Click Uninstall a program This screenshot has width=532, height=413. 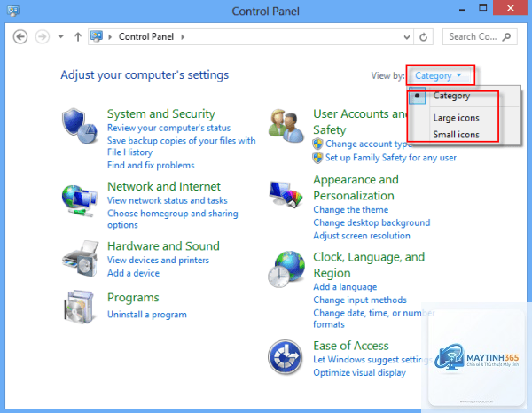click(x=147, y=315)
